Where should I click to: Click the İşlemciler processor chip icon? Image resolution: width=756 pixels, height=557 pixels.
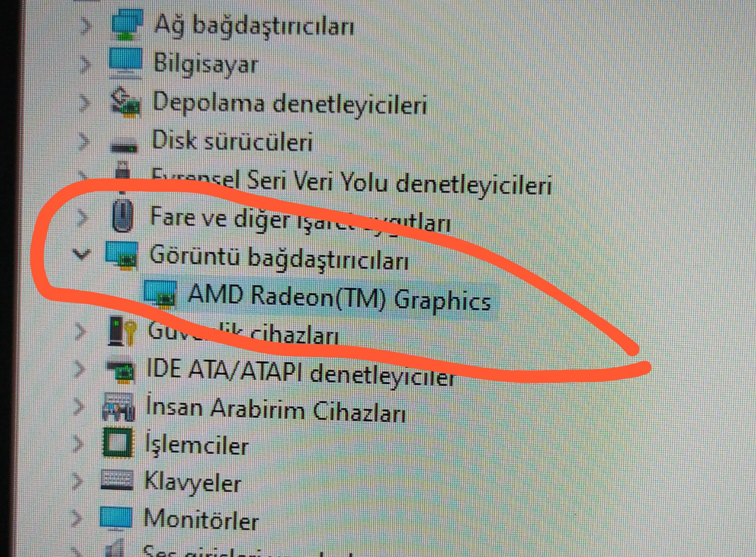point(118,443)
